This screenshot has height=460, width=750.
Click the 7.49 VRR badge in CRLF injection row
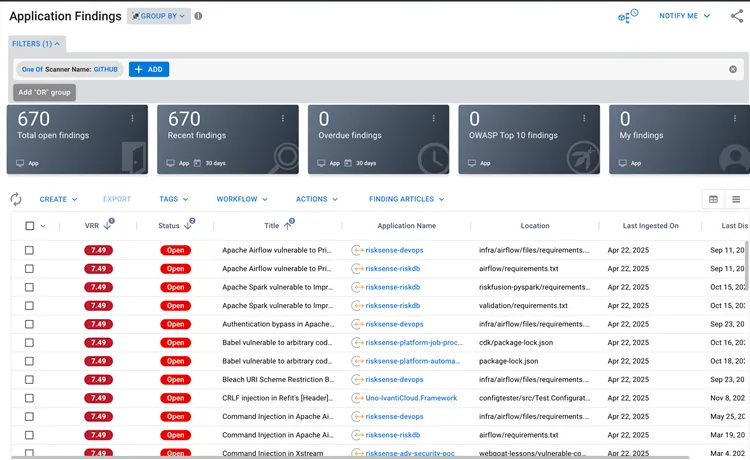[99, 398]
